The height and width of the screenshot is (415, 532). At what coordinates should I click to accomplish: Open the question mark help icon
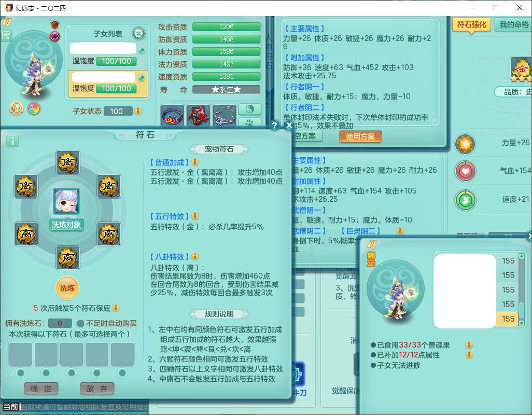point(274,125)
